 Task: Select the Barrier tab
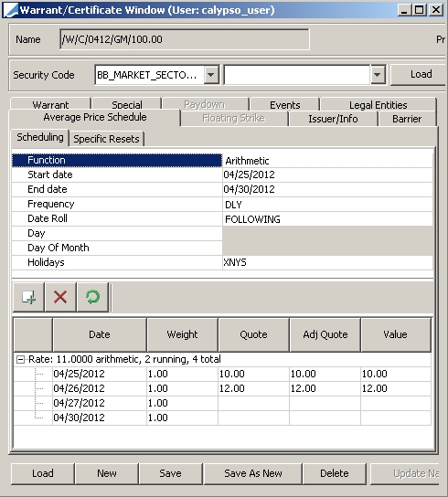(x=407, y=119)
